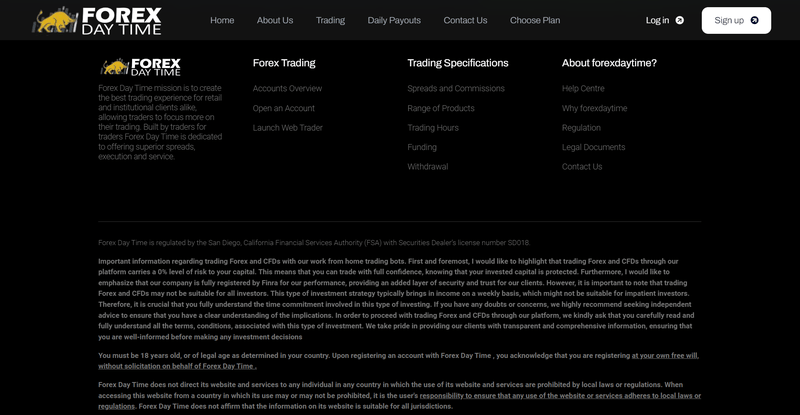Open Daily Payouts in navigation
The image size is (800, 415).
pyautogui.click(x=394, y=20)
